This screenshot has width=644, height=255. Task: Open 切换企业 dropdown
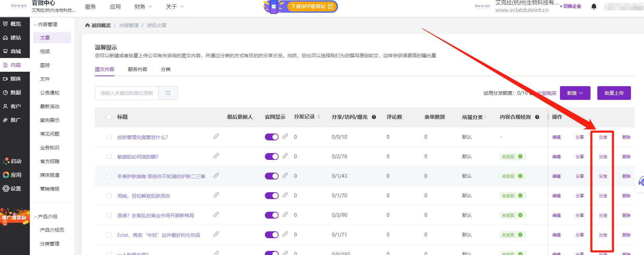[x=570, y=6]
